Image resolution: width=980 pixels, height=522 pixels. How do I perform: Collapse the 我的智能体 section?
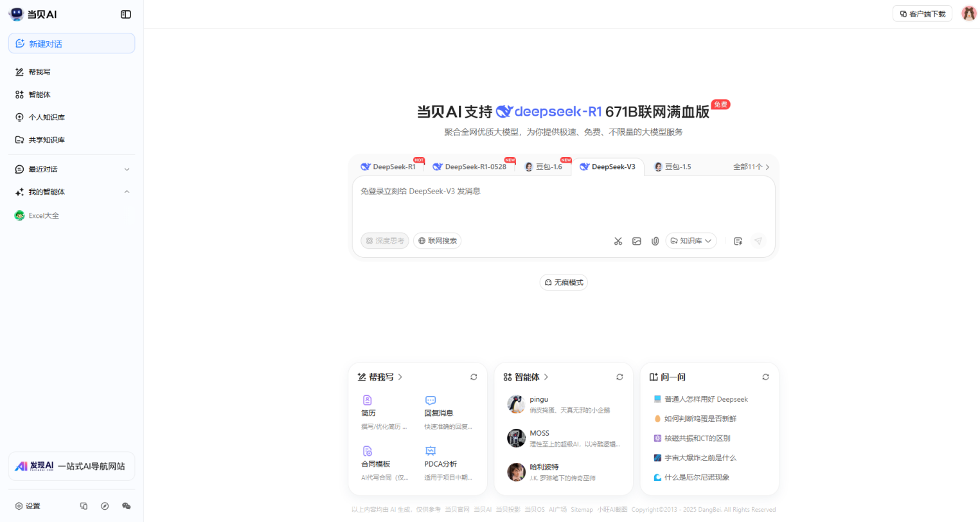click(127, 191)
